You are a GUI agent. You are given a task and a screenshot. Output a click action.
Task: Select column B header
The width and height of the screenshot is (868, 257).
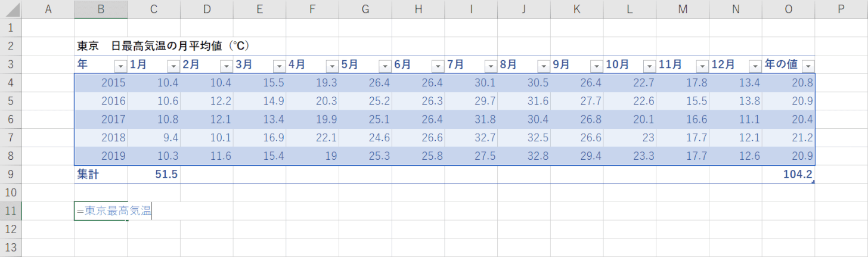(x=101, y=9)
